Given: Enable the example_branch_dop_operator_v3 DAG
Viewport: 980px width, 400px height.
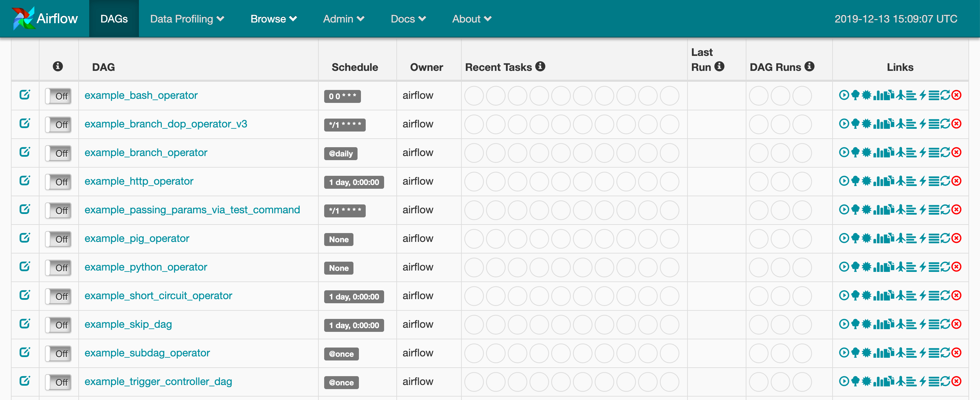Looking at the screenshot, I should 58,124.
